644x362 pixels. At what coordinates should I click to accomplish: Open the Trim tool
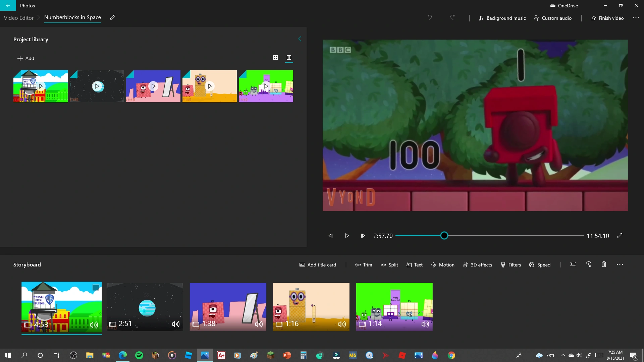363,265
